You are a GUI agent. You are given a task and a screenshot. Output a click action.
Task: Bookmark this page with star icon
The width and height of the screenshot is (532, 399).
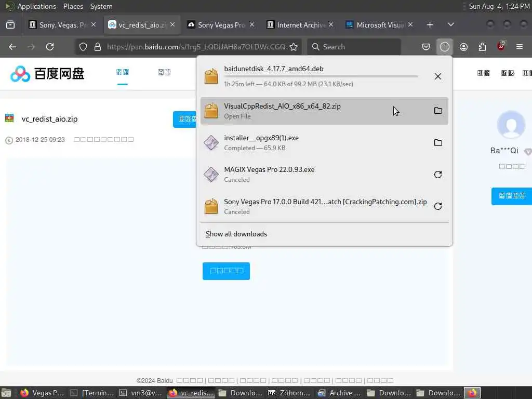click(x=294, y=47)
